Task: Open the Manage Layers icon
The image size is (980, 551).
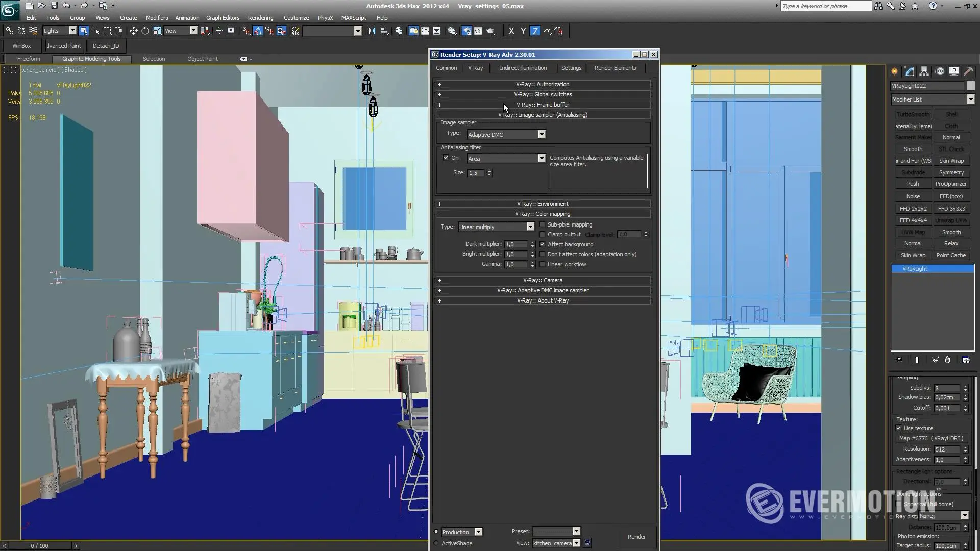Action: click(399, 31)
